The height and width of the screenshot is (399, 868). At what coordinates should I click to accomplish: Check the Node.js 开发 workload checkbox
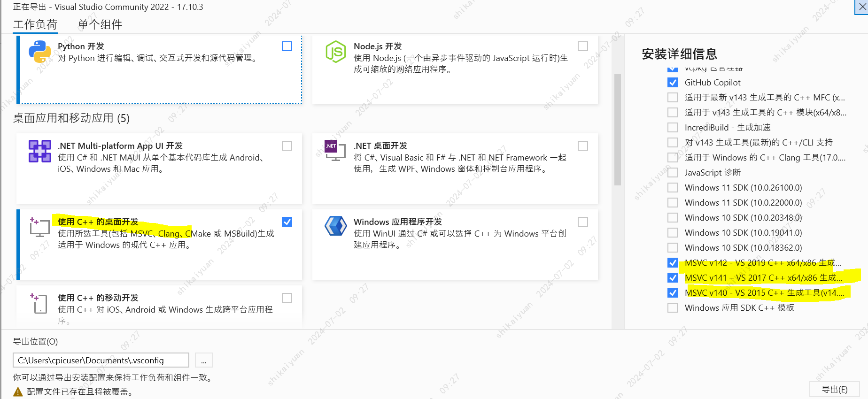point(583,46)
